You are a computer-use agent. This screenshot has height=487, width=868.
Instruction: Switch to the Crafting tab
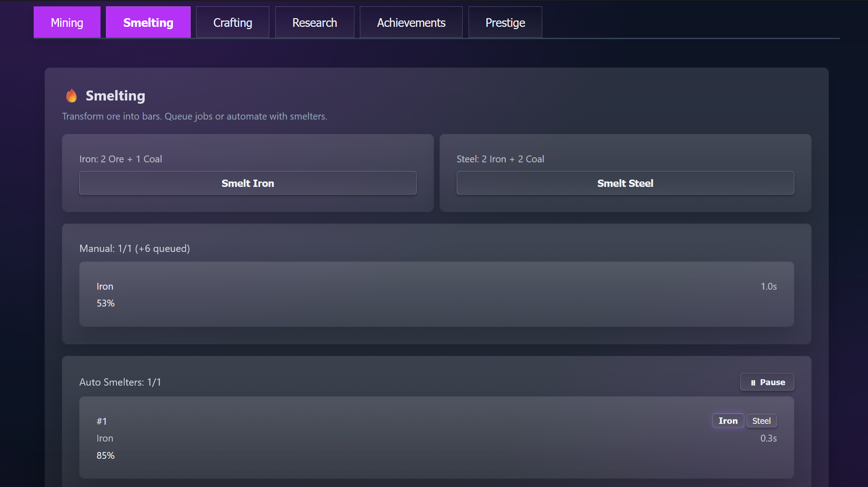tap(232, 22)
